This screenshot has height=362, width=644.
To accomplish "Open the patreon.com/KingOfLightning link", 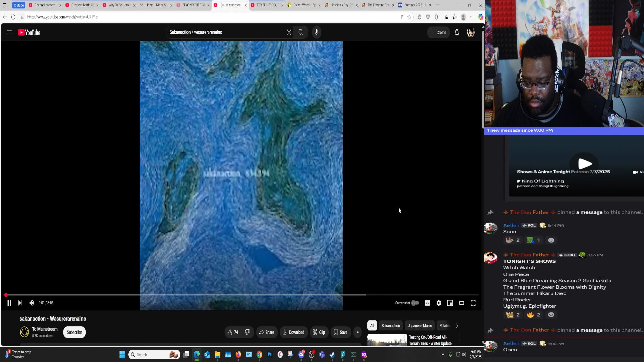I will tap(542, 186).
